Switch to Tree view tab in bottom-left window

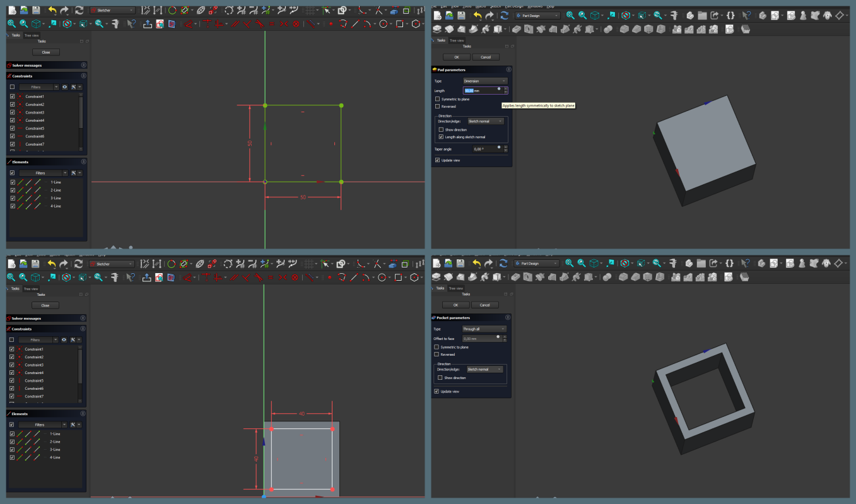(31, 288)
